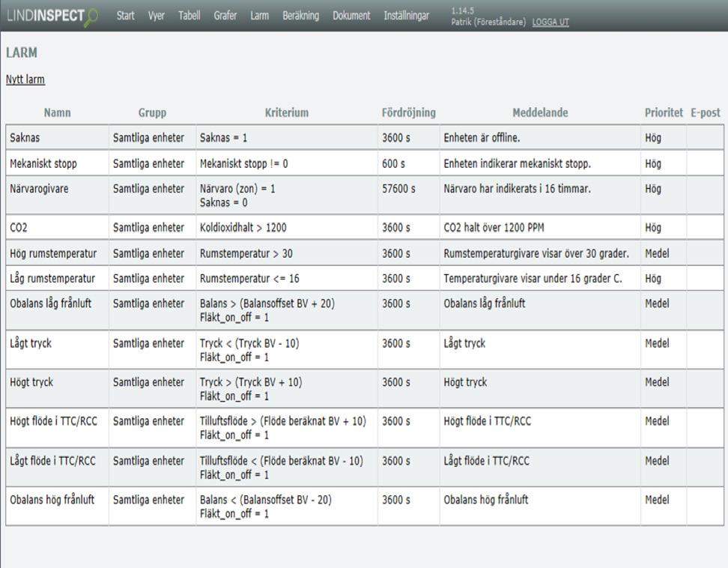Click 'Närvaro har indikerats i 16 timmar.' message
The height and width of the screenshot is (568, 728).
(518, 189)
